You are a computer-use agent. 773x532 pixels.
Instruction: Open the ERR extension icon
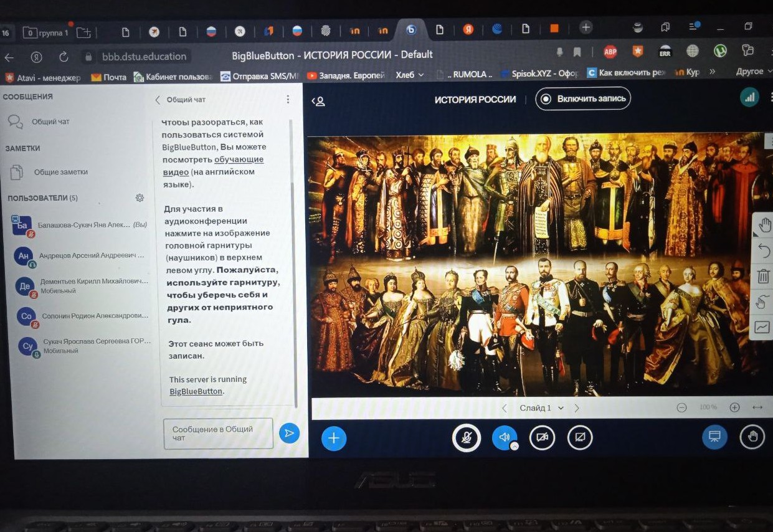665,51
